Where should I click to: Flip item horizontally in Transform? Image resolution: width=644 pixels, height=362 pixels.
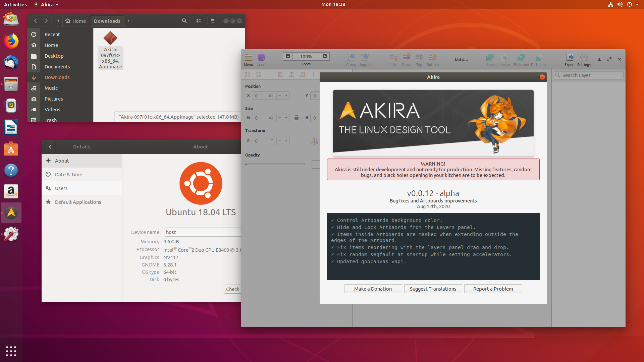[315, 141]
